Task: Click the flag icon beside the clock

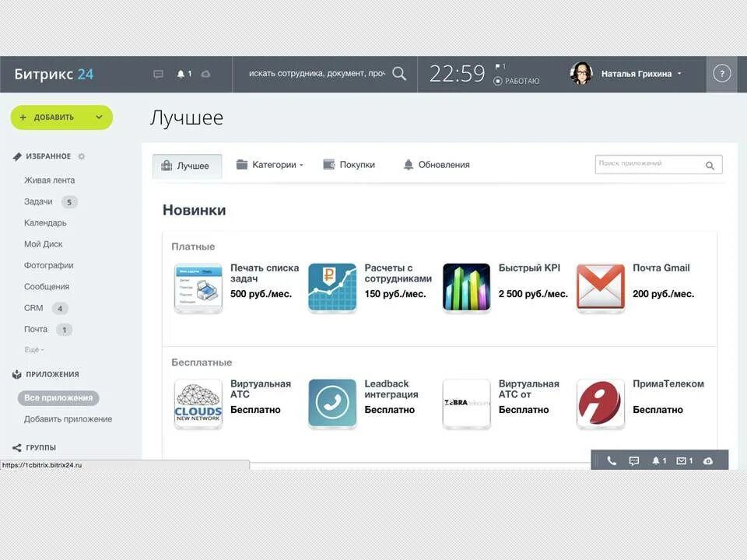Action: [x=497, y=66]
